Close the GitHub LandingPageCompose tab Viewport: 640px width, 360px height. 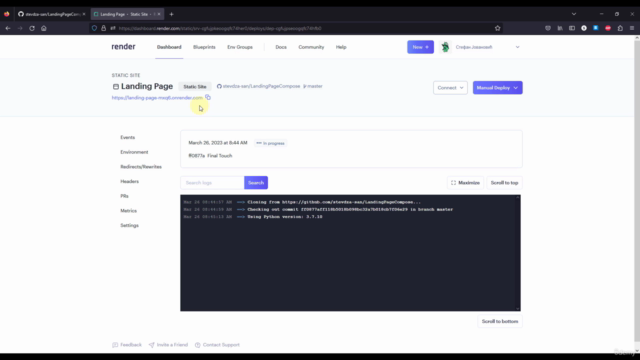coord(84,14)
